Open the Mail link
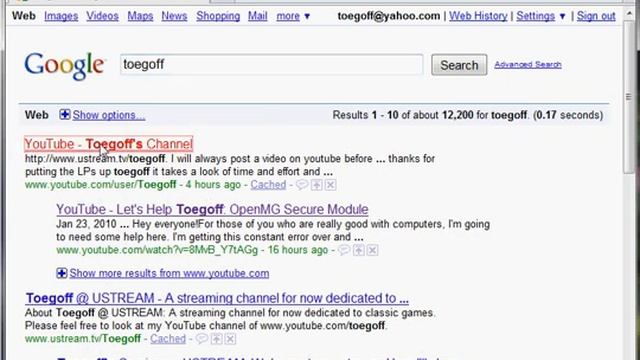Viewport: 640px width, 360px height. (x=258, y=16)
